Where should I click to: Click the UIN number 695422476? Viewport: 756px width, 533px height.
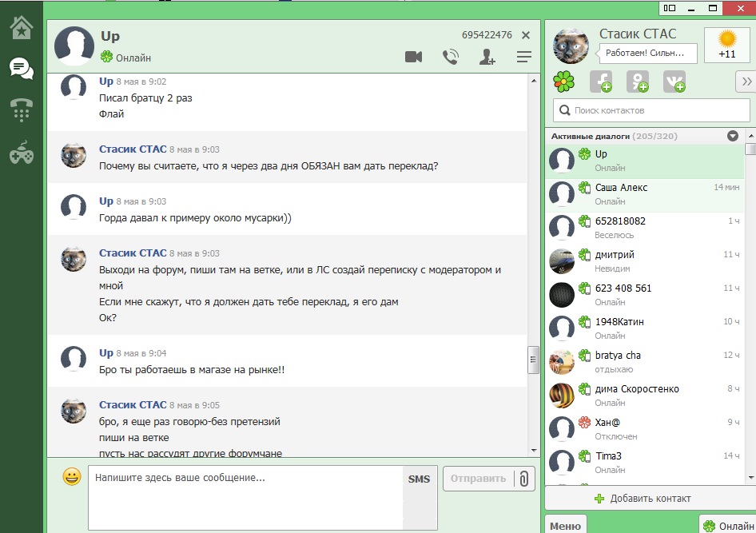point(487,35)
